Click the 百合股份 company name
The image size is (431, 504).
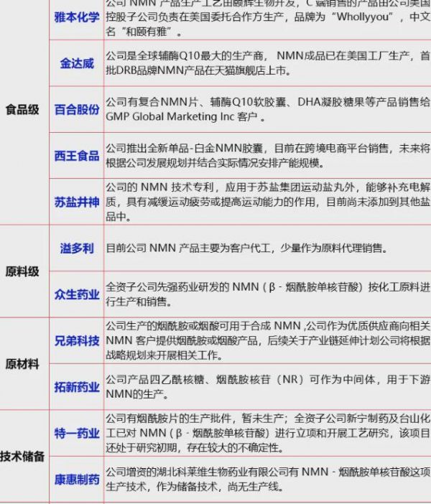[x=77, y=110]
